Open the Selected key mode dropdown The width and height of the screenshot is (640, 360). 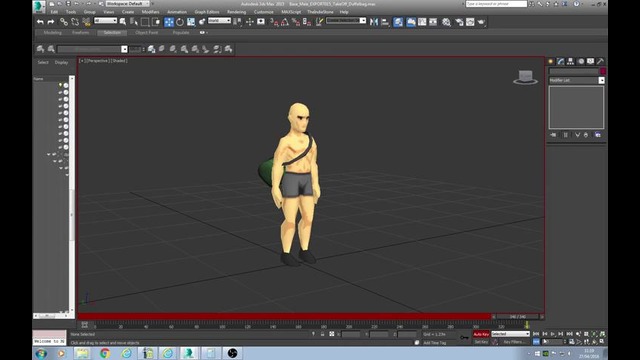click(510, 334)
